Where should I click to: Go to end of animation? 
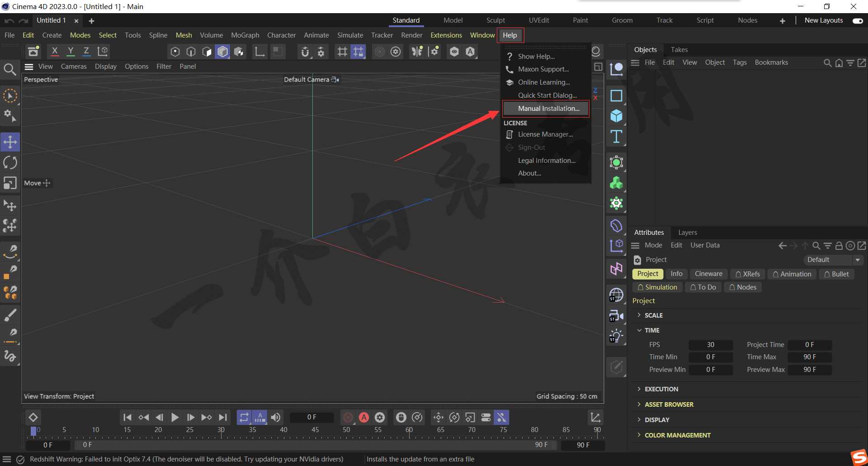[222, 417]
